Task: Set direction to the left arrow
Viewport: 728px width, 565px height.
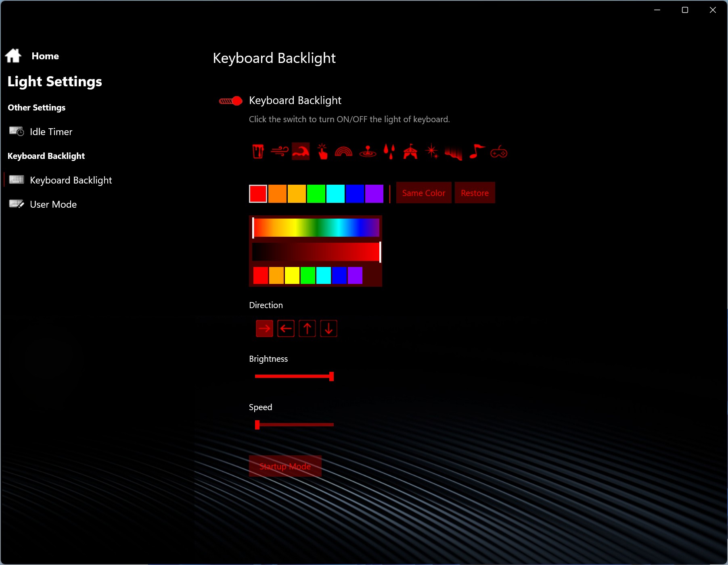Action: pyautogui.click(x=286, y=329)
